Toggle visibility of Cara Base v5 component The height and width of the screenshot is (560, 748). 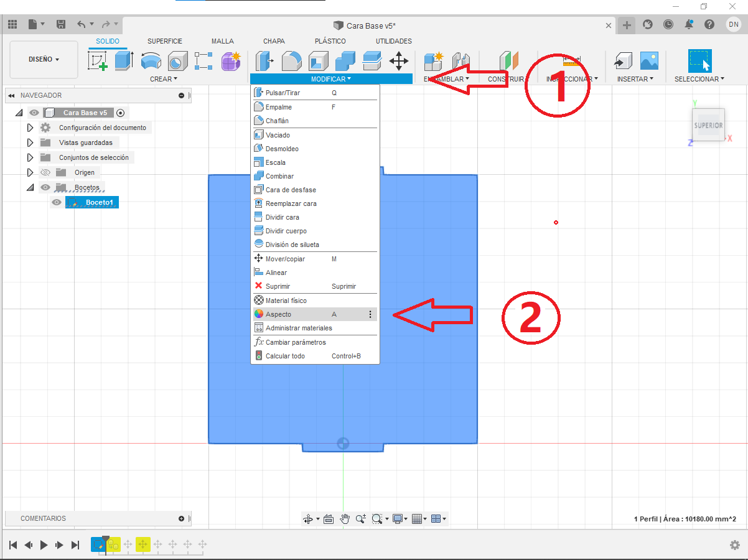pyautogui.click(x=34, y=113)
